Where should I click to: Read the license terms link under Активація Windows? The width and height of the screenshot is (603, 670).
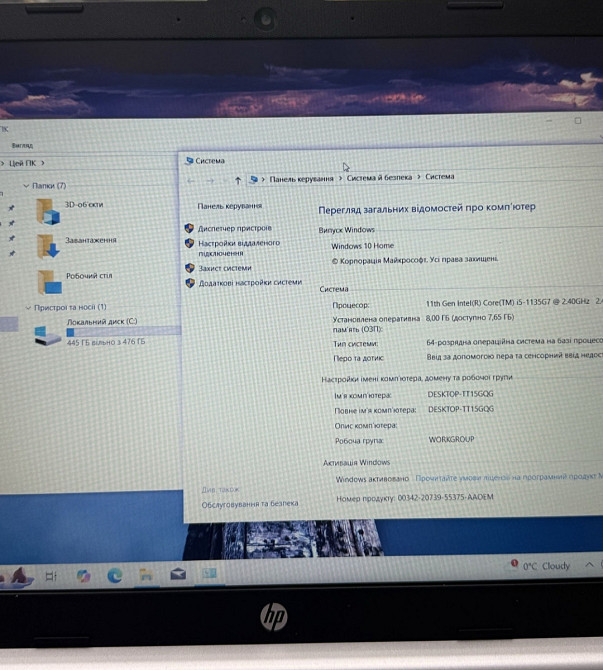pos(508,477)
